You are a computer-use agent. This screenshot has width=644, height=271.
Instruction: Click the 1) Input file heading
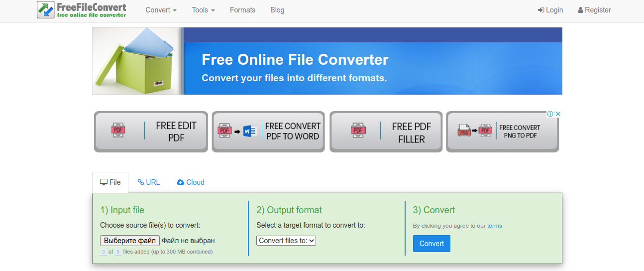point(122,210)
